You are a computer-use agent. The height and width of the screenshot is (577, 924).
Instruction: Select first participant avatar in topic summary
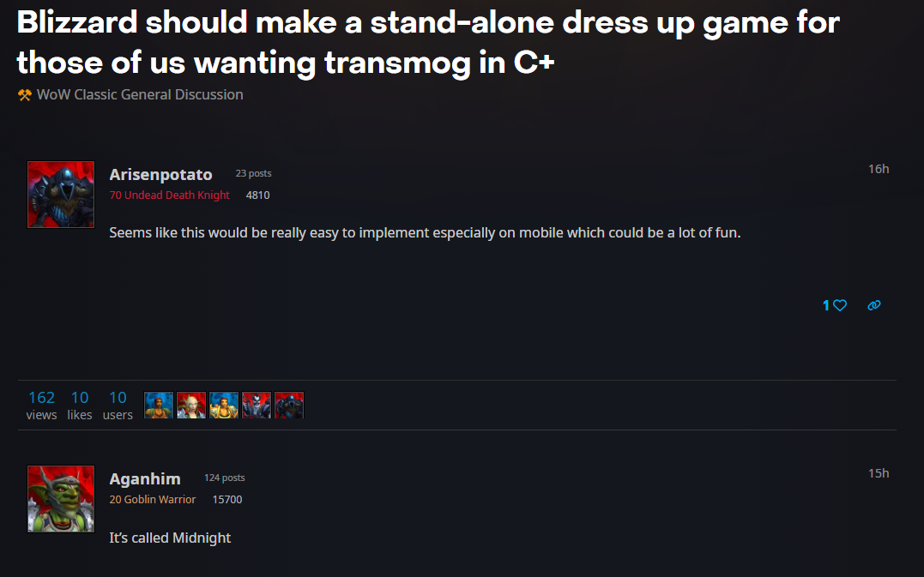(159, 405)
